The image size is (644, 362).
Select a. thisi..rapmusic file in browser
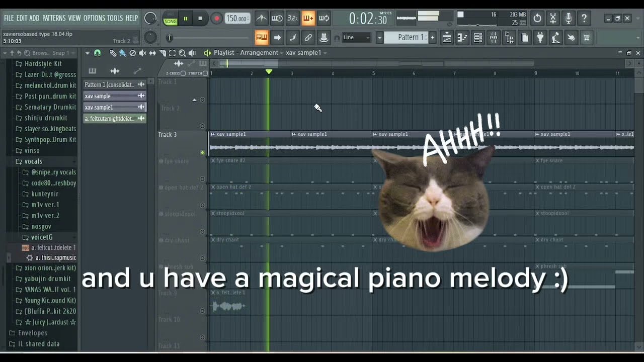point(55,258)
